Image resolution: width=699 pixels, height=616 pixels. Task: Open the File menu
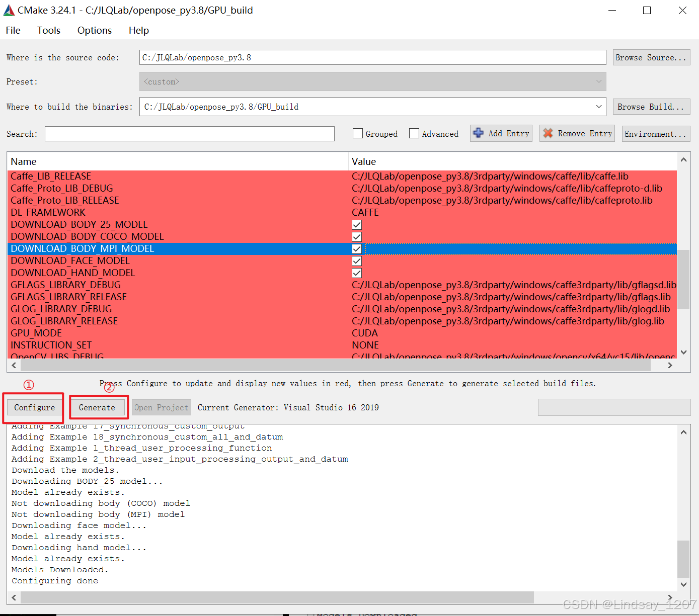point(13,30)
